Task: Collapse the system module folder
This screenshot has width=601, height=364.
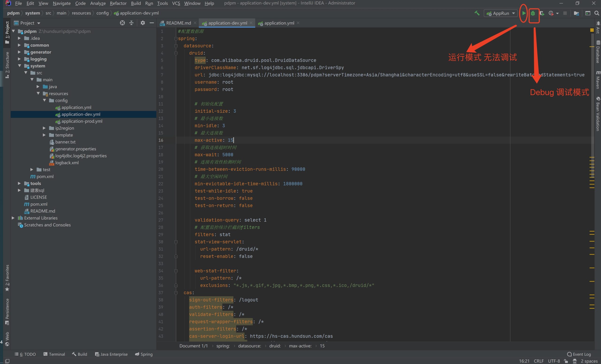Action: coord(19,66)
